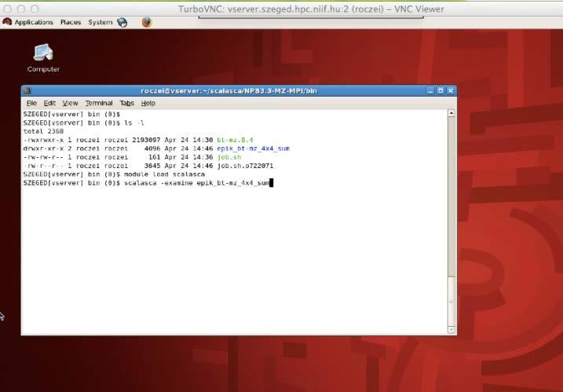
Task: Open the System menu
Action: point(101,22)
